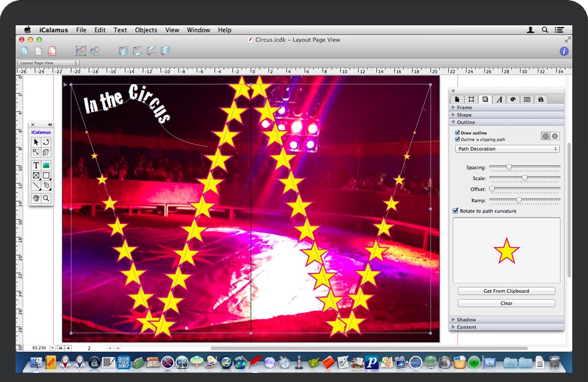Choose the image frame tool
Screen dimensions: 588x382
[46, 165]
